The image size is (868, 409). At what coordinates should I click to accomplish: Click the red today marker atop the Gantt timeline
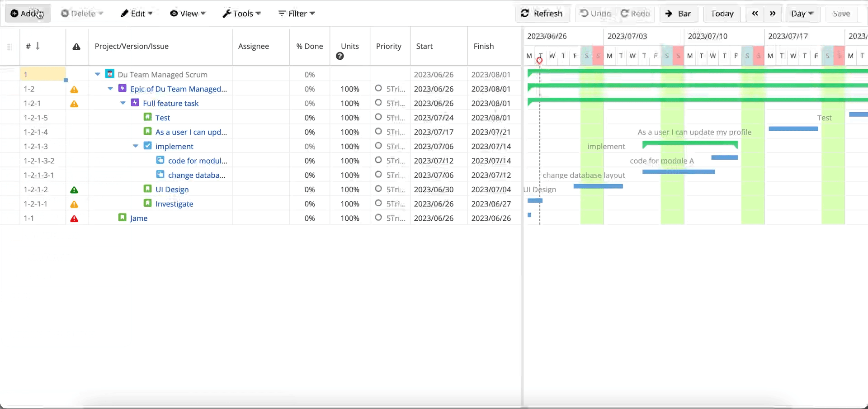539,60
